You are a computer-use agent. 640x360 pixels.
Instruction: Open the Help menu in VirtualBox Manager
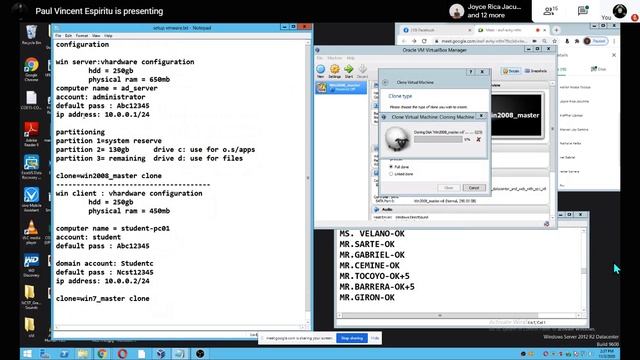coord(351,58)
